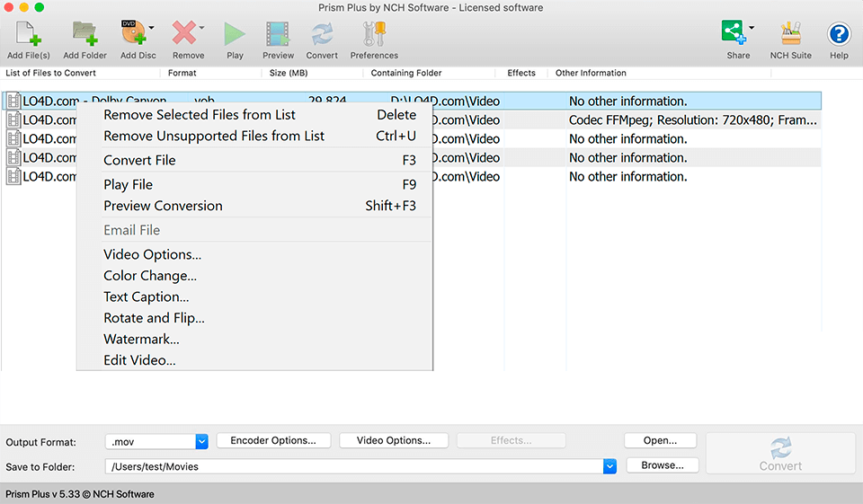Image resolution: width=863 pixels, height=504 pixels.
Task: Click the film icon of the first file row
Action: coord(13,102)
